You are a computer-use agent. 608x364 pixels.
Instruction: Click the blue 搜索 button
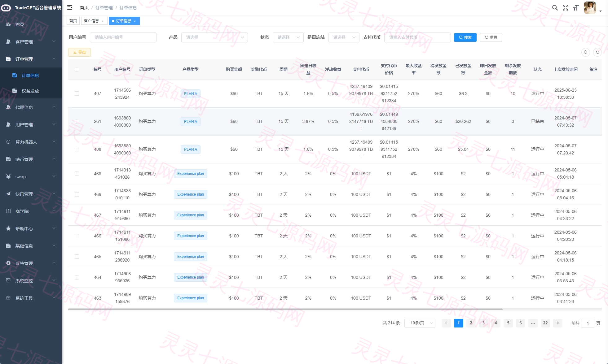(x=465, y=37)
